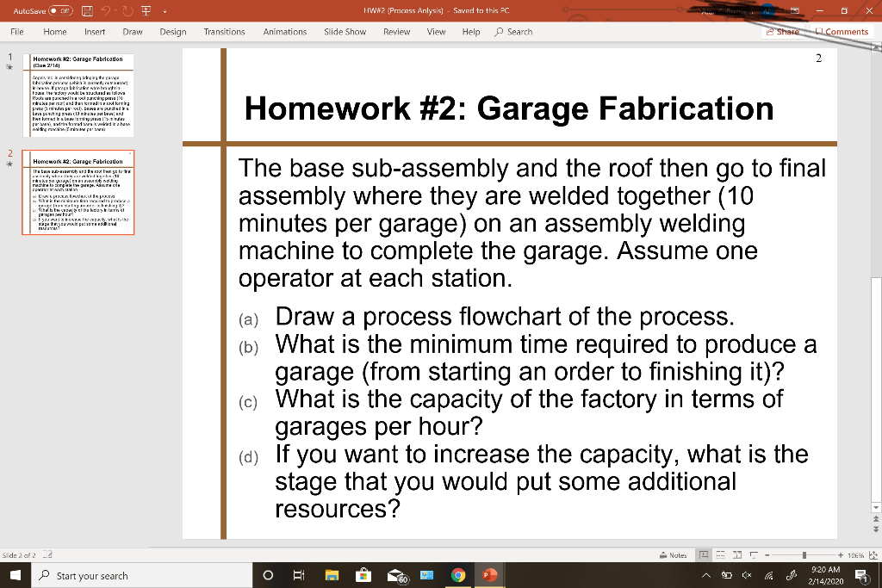Click the animation star under slide 2

[x=9, y=164]
